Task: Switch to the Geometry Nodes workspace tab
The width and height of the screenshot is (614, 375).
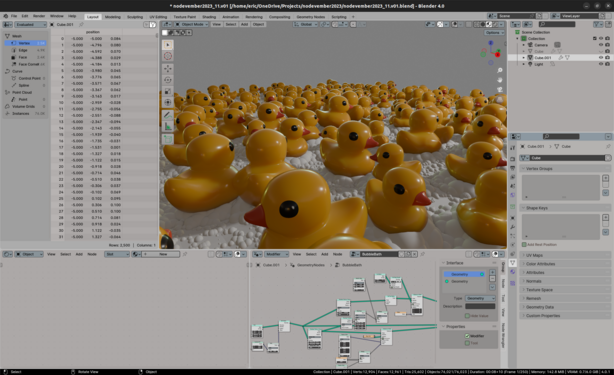Action: [x=311, y=17]
